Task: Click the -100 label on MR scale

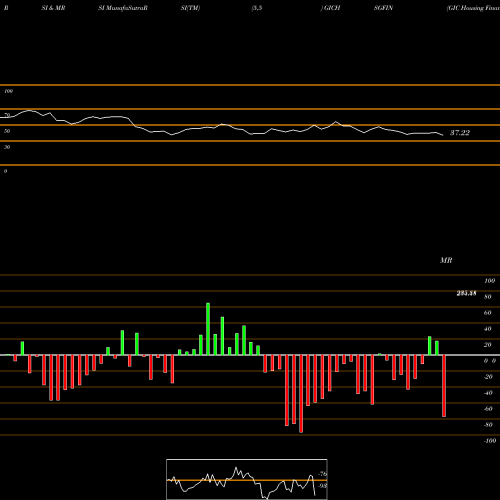Action: tap(489, 441)
